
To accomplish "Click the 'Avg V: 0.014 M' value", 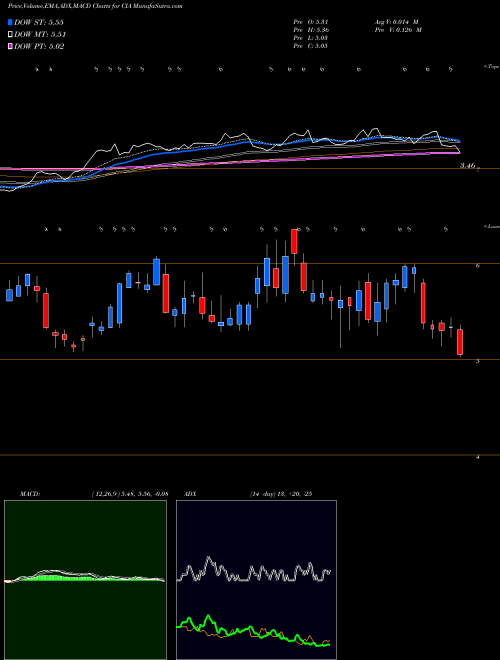I will click(x=396, y=22).
